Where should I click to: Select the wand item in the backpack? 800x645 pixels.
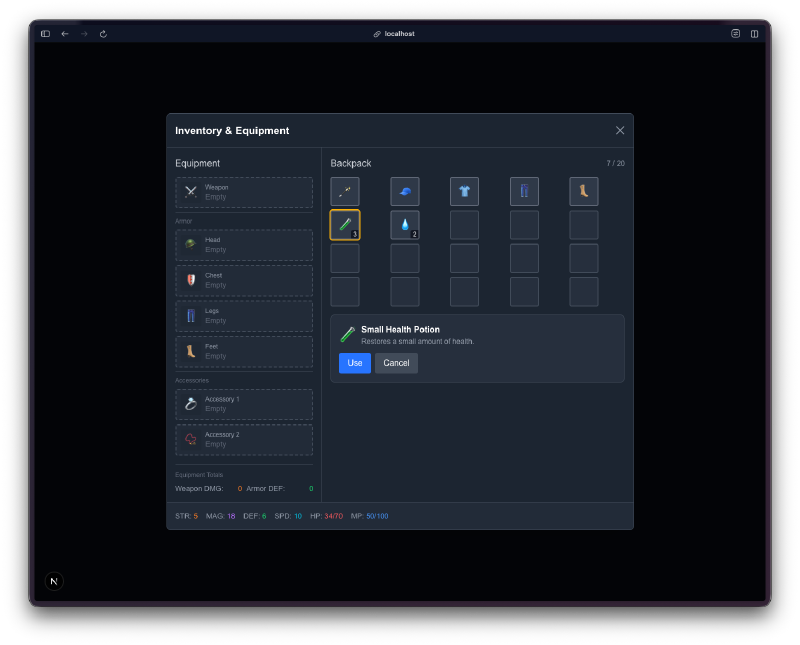(344, 191)
